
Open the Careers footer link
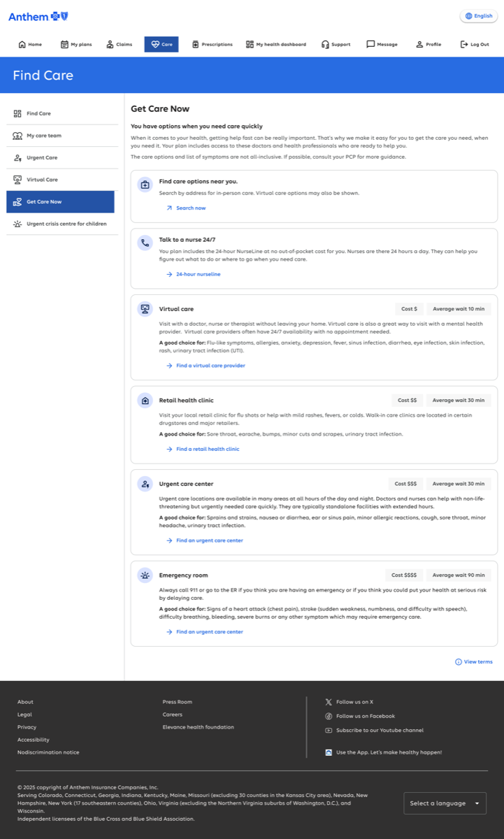click(173, 715)
